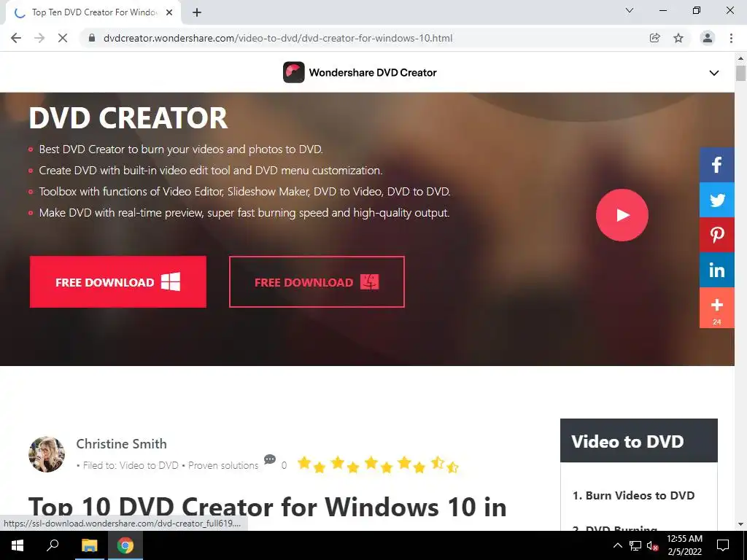Share the page on Twitter

tap(716, 200)
